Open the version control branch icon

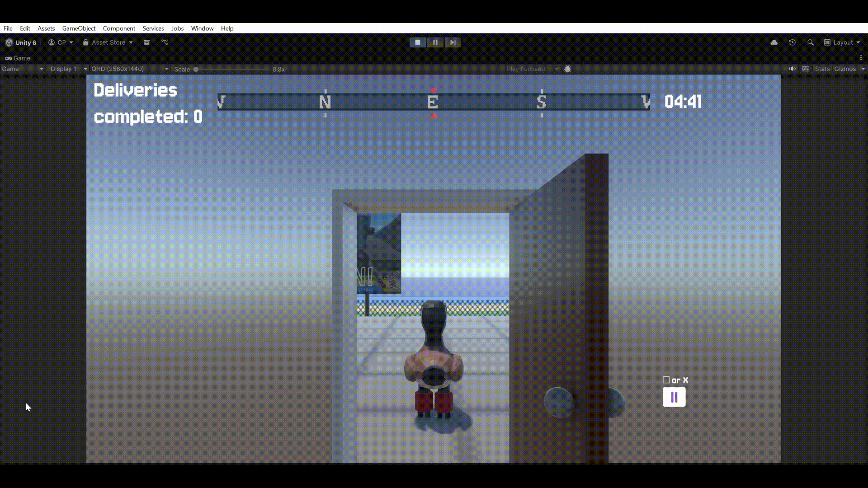(165, 42)
